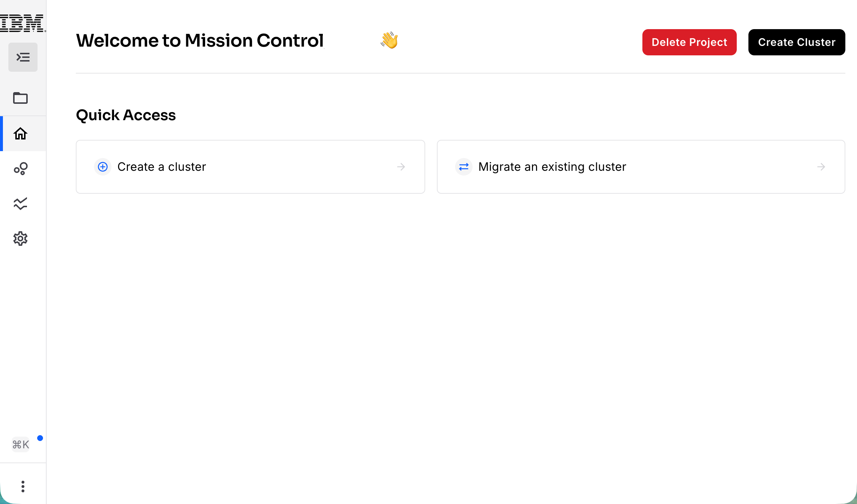Viewport: 857px width, 504px height.
Task: Open the Create a cluster card
Action: tap(250, 167)
